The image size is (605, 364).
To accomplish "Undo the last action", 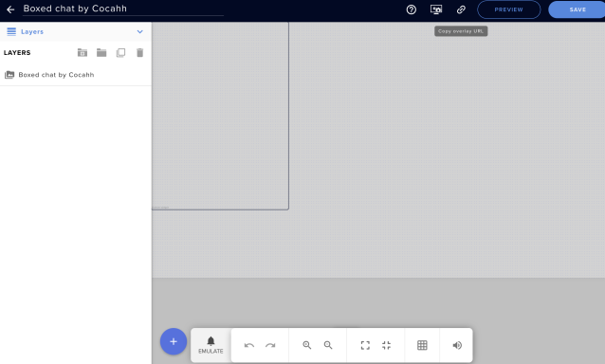I will (249, 345).
